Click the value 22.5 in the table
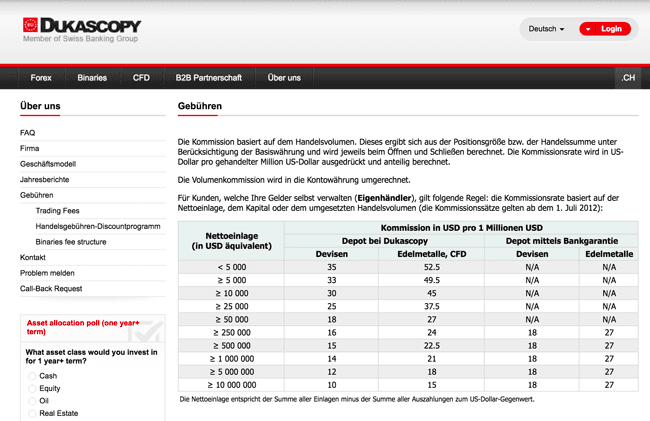This screenshot has width=650, height=421. [x=432, y=346]
